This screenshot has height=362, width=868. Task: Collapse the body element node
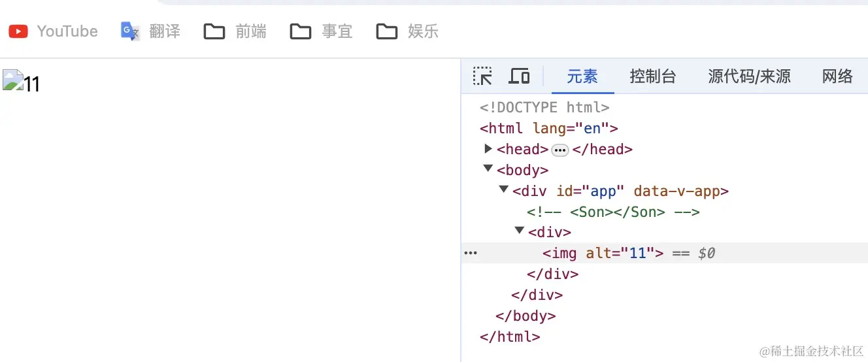(488, 169)
